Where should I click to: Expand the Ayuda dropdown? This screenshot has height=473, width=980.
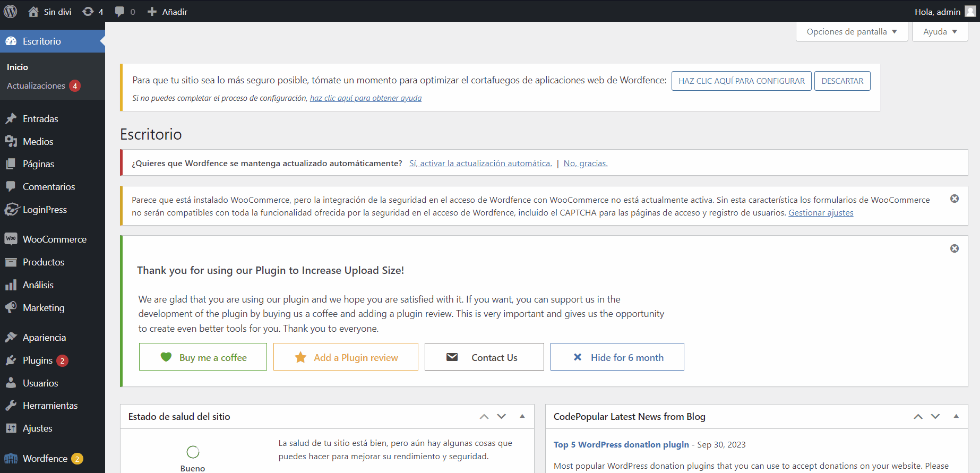(x=940, y=32)
